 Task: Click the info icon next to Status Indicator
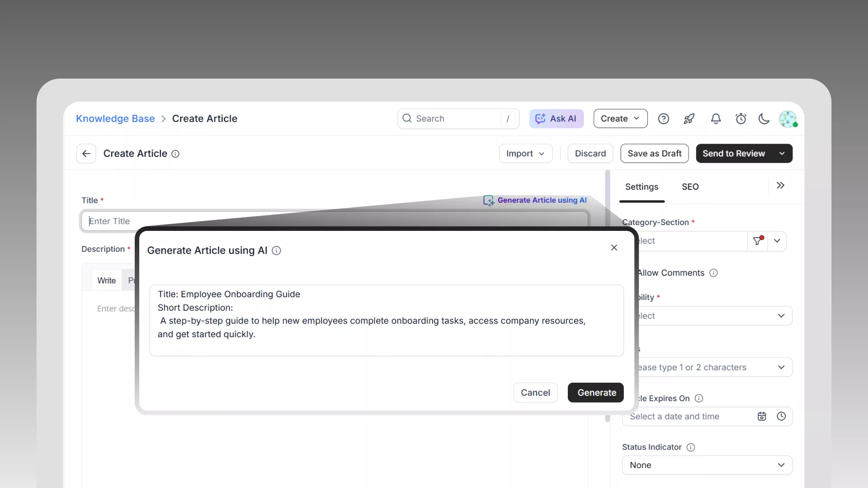691,447
